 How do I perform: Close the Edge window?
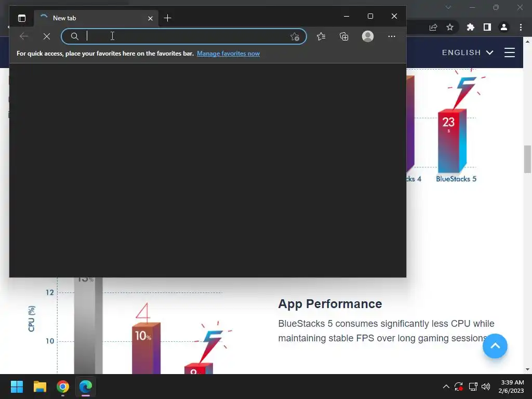(x=394, y=16)
